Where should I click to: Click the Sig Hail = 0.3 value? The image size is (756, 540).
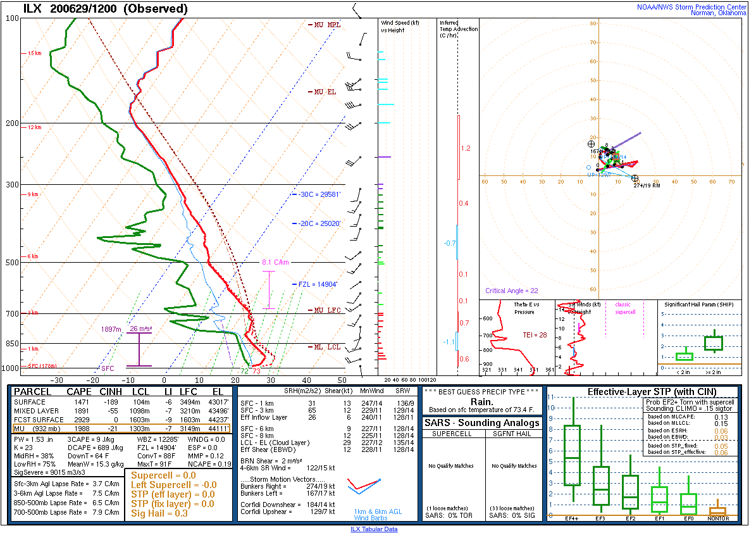[159, 513]
